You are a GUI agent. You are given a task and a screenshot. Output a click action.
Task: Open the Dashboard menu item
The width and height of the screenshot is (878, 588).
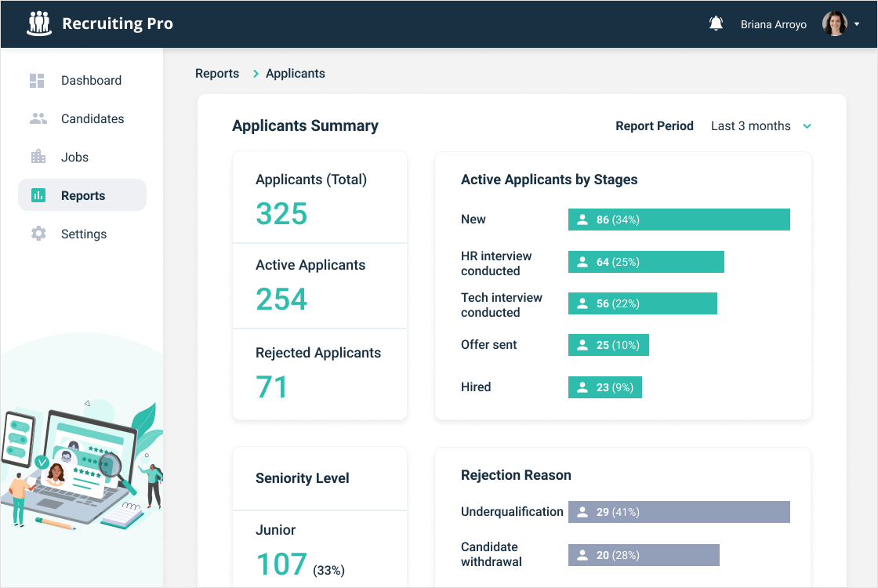pyautogui.click(x=91, y=81)
